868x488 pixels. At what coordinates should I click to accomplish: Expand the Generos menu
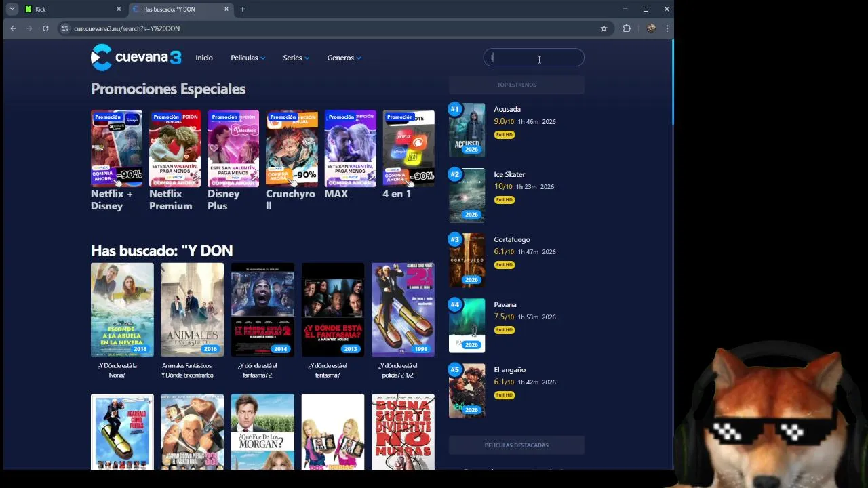[x=344, y=58]
